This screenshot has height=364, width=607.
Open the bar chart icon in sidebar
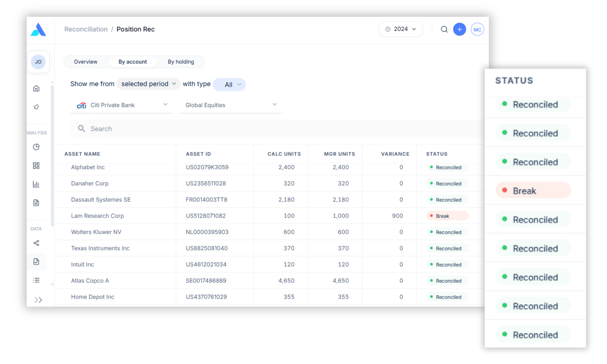(x=36, y=184)
